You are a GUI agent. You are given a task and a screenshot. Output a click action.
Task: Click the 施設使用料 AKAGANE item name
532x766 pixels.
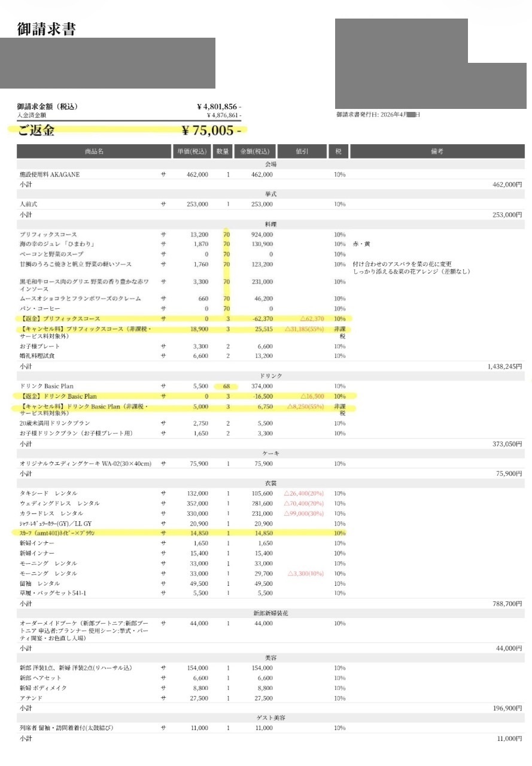tap(50, 175)
